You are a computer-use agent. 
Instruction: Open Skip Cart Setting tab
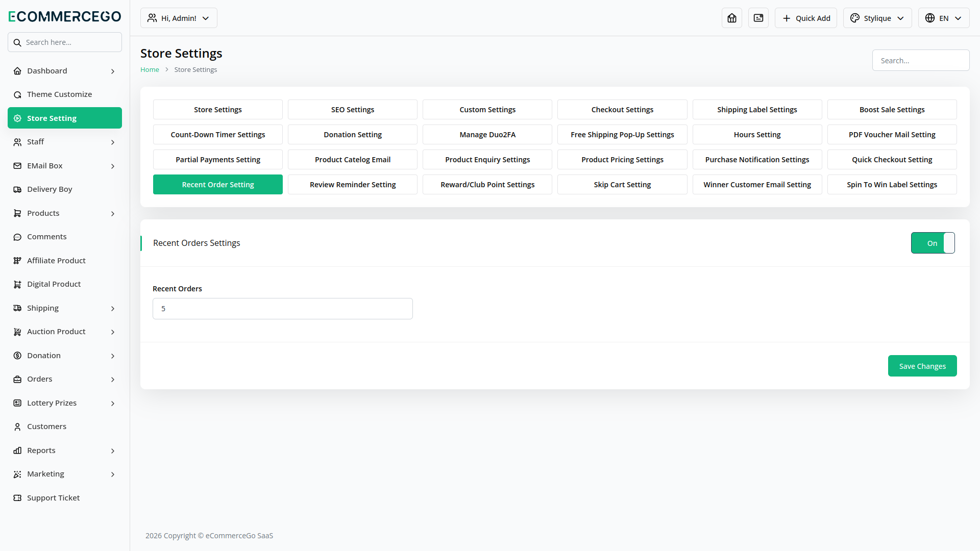click(622, 185)
